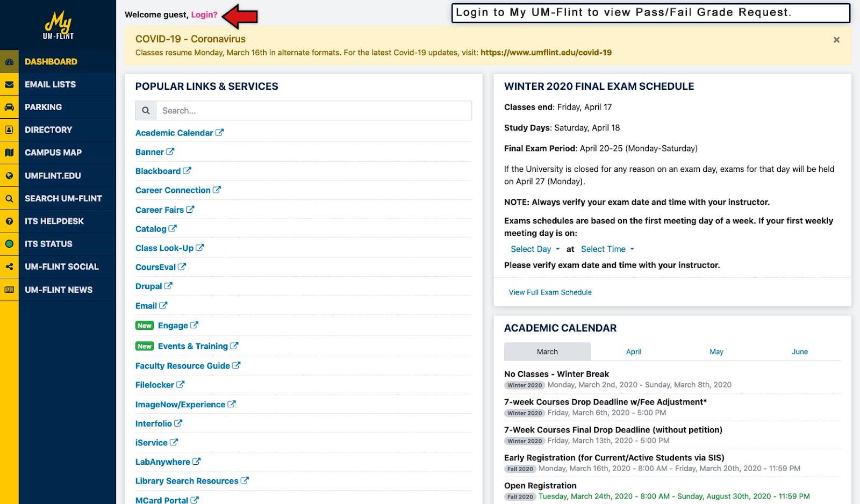
Task: Open the MCard Portal link
Action: [x=162, y=500]
